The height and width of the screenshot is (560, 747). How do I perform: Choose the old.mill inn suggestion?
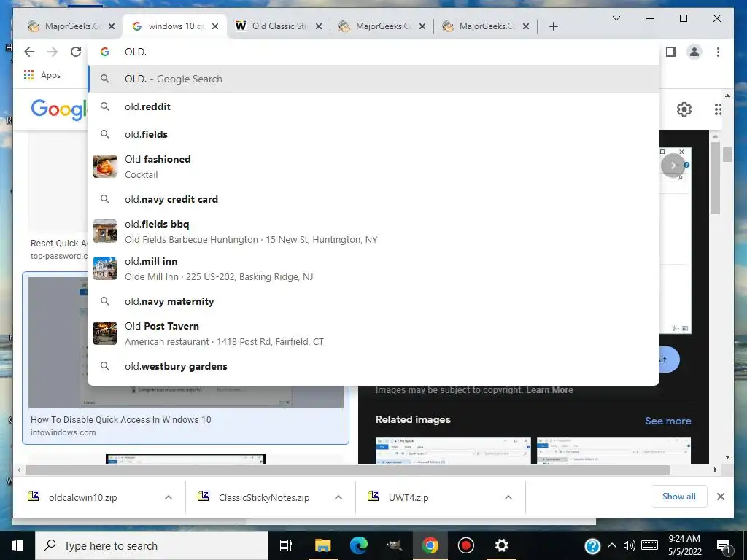373,269
